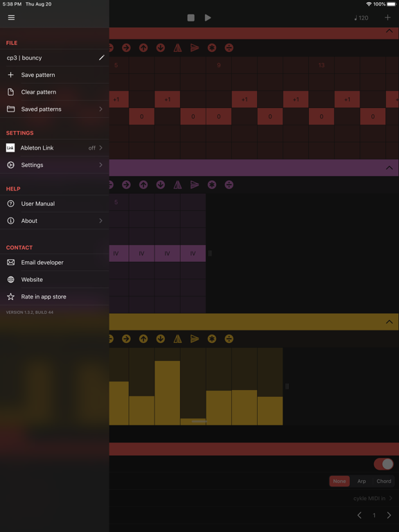The height and width of the screenshot is (532, 399).
Task: Shift purple pattern up with arrow icon
Action: pyautogui.click(x=143, y=185)
